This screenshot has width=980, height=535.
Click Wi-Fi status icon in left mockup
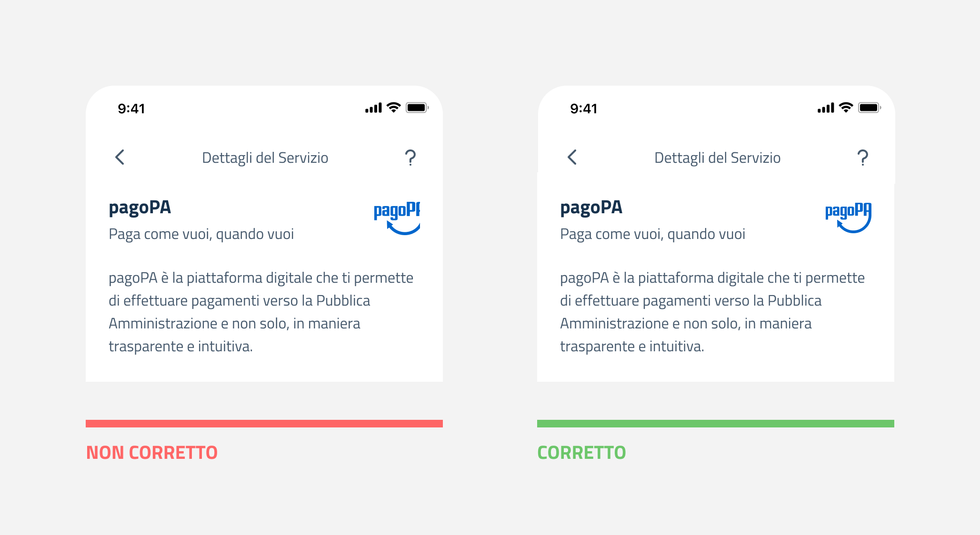click(x=393, y=108)
